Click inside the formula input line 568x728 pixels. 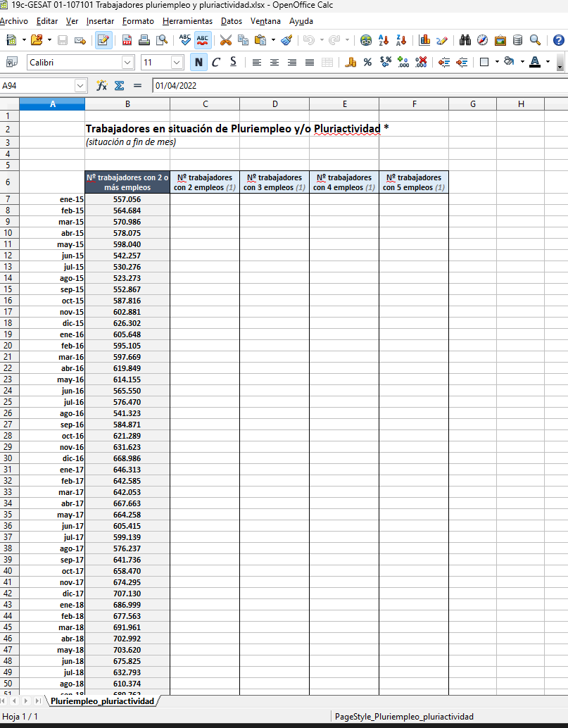click(x=282, y=85)
